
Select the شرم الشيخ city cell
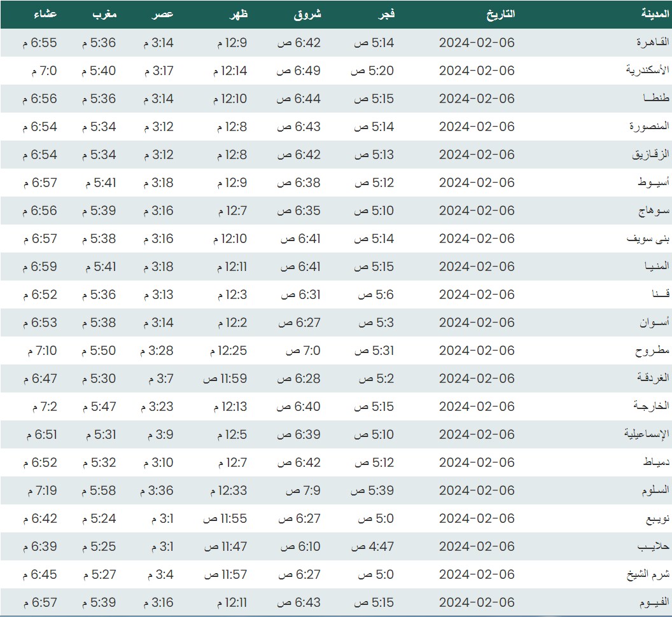pyautogui.click(x=648, y=574)
